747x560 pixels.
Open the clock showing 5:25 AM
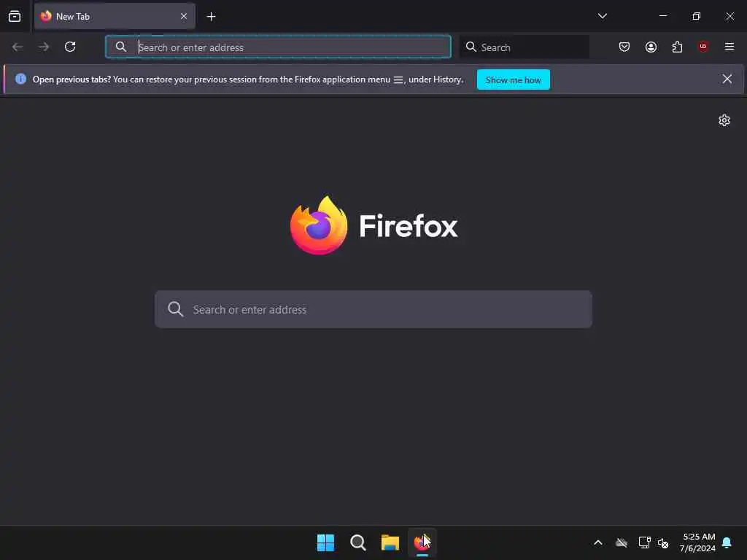[698, 542]
